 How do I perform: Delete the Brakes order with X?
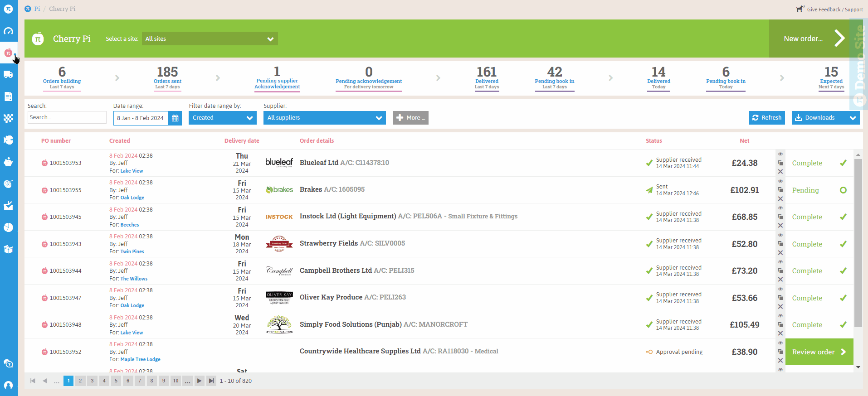(x=780, y=198)
